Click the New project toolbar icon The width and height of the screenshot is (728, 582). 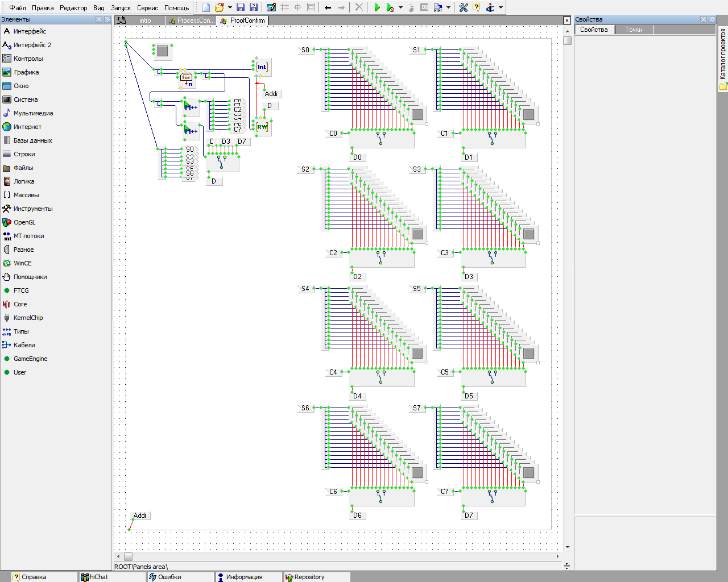(206, 7)
